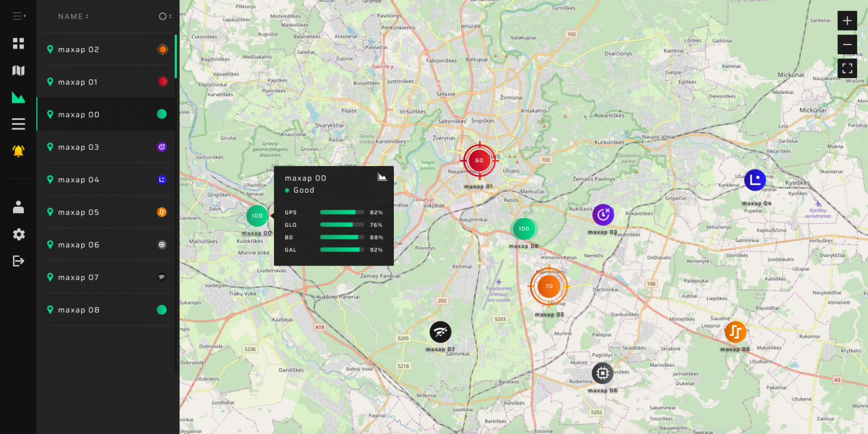Open the yellow alerts bell icon

point(19,151)
